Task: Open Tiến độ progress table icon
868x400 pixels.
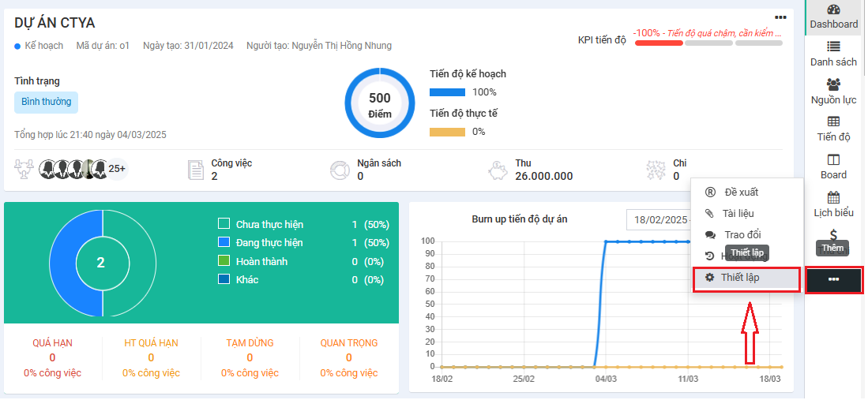Action: (x=833, y=121)
